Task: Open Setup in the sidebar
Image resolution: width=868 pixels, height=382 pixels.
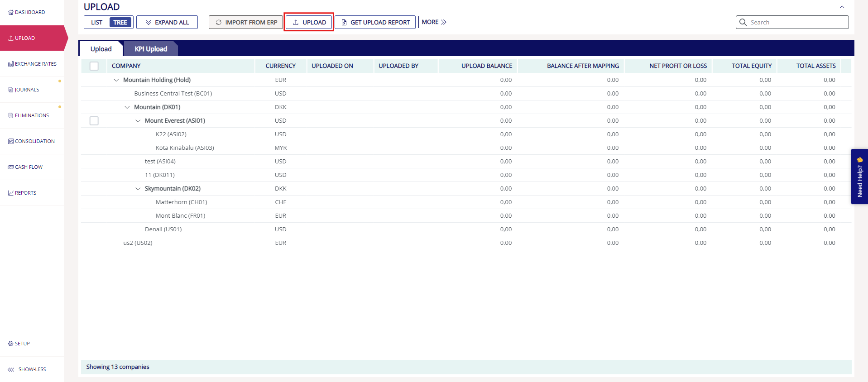Action: (32, 344)
